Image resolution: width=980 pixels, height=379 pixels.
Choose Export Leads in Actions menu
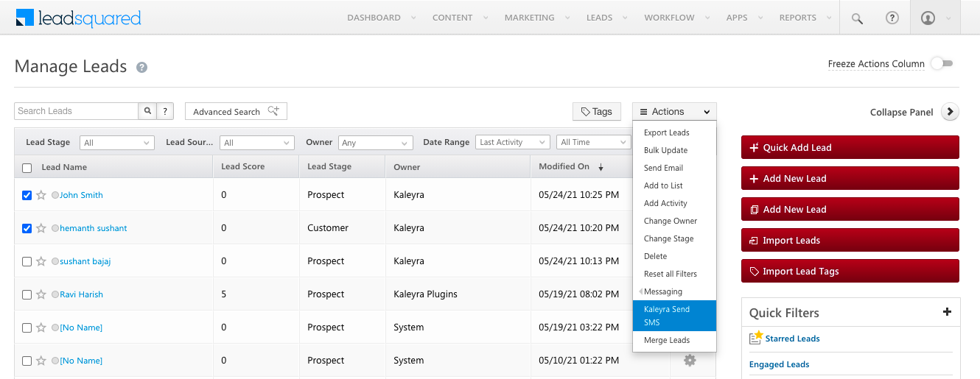[666, 132]
